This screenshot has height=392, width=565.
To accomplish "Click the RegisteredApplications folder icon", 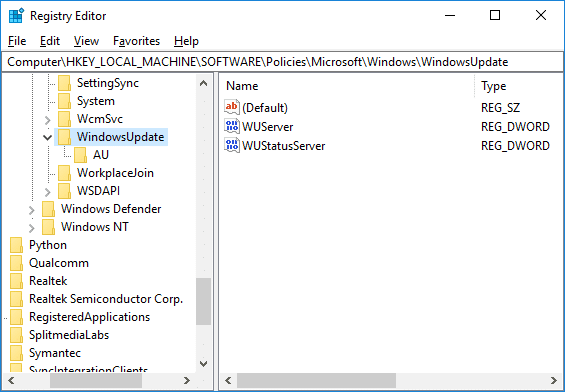I will (16, 317).
